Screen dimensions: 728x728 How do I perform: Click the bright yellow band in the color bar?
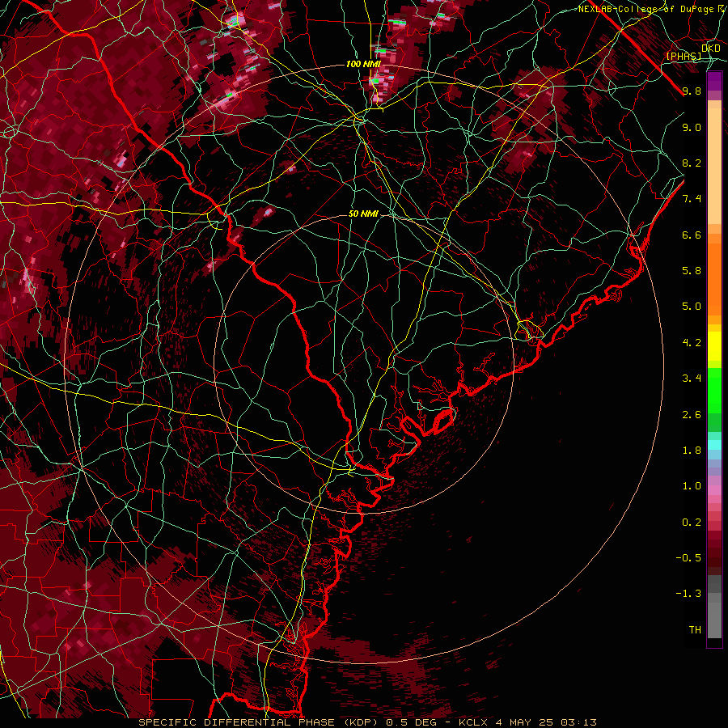[x=714, y=346]
